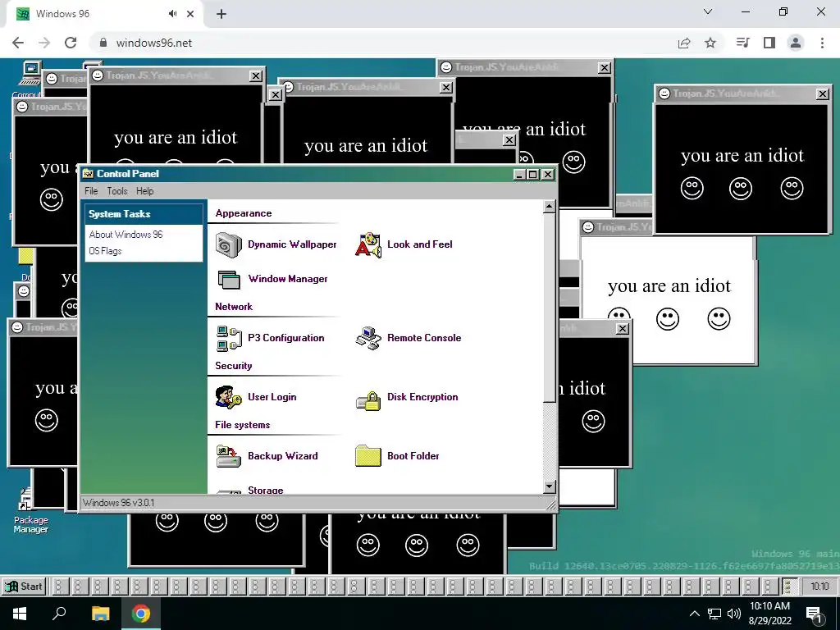Launch Remote Console icon
The image size is (840, 630).
coord(368,339)
